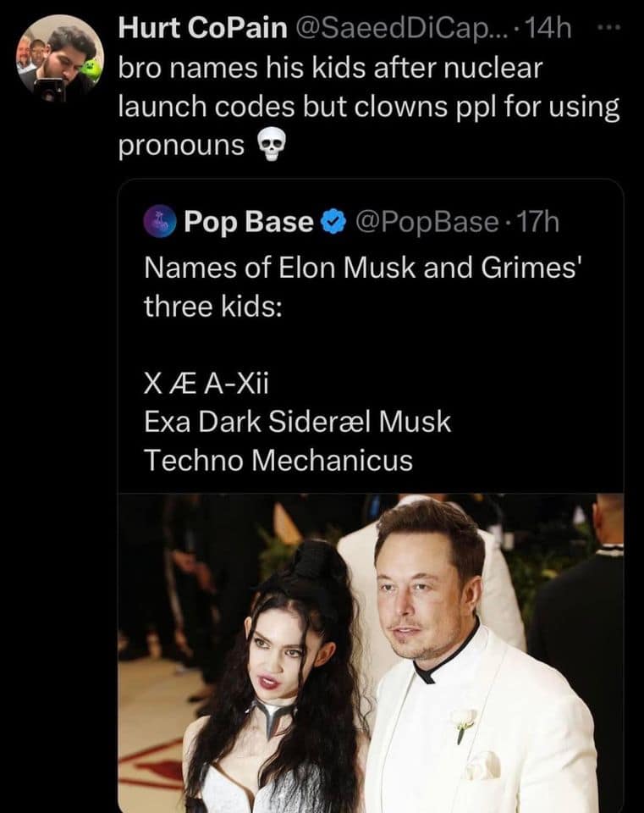644x813 pixels.
Task: Click the "Techno Mechanicus" text line
Action: click(278, 460)
